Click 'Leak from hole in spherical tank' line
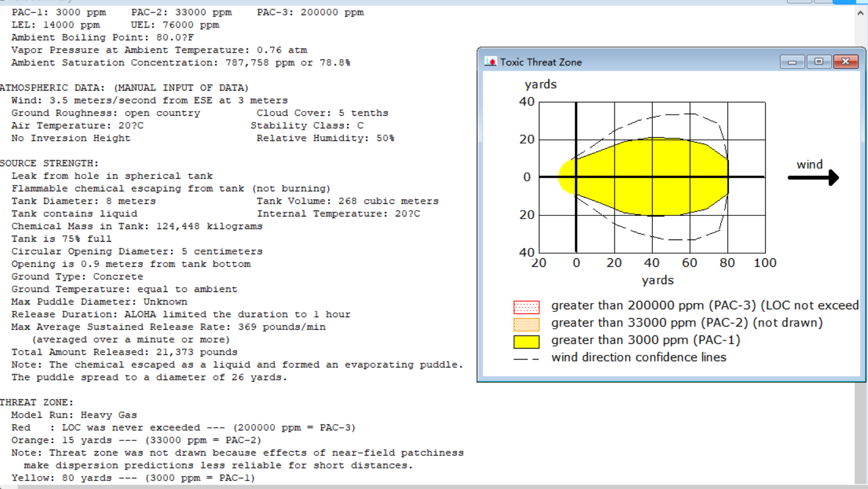868x489 pixels. click(112, 176)
